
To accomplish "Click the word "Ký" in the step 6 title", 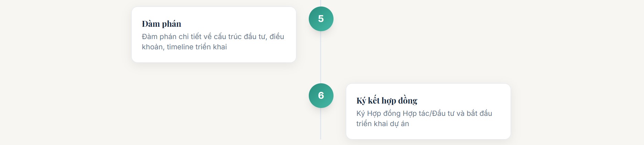I will click(361, 100).
